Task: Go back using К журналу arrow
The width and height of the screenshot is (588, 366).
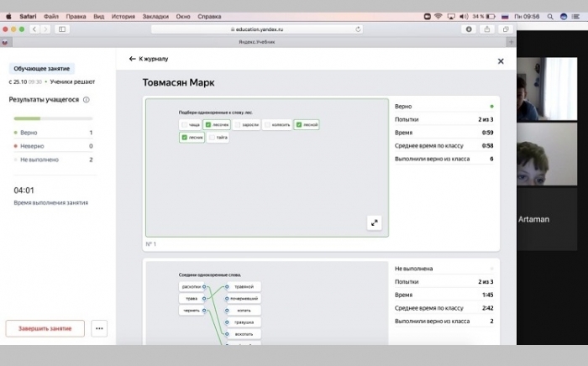Action: [x=132, y=59]
